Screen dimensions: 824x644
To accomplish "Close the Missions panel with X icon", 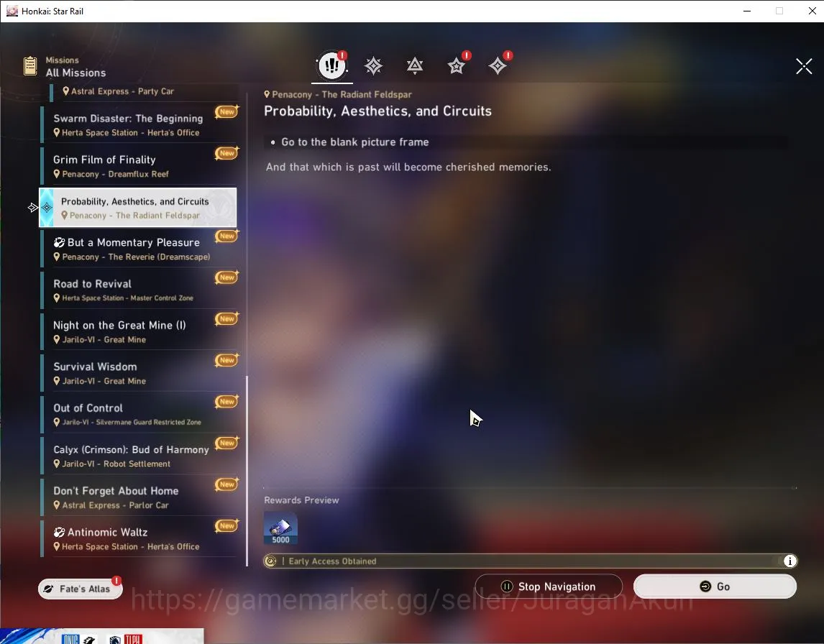I will coord(803,66).
